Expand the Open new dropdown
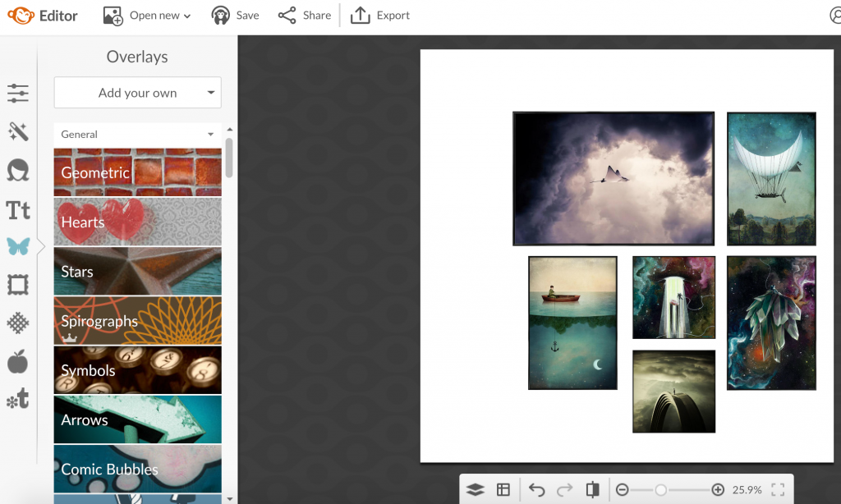 coord(187,16)
